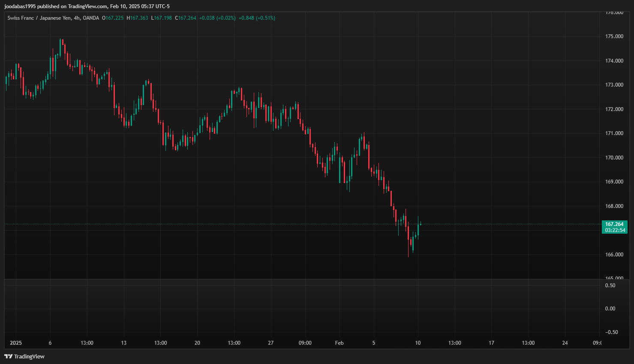
Task: Click the 0.00 label on lower pane axis
Action: point(610,309)
